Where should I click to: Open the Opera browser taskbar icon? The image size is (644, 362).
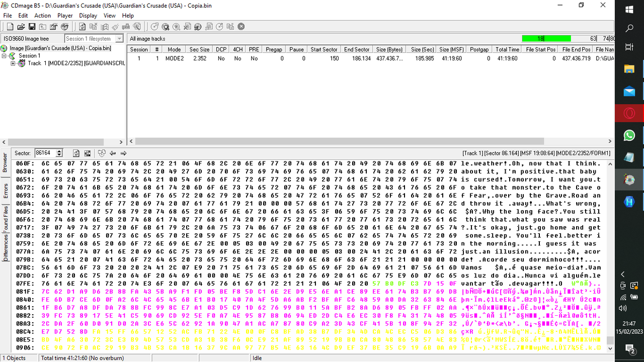[629, 113]
